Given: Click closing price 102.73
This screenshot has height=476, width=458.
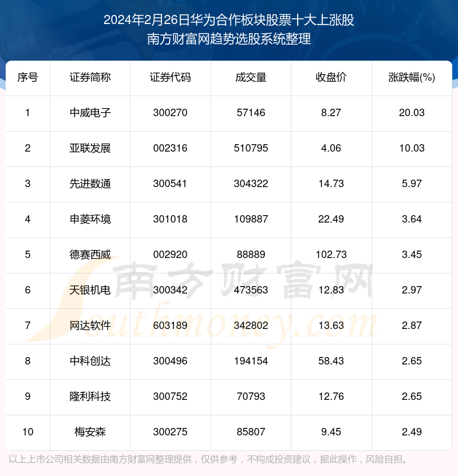Looking at the screenshot, I should click(x=331, y=255).
